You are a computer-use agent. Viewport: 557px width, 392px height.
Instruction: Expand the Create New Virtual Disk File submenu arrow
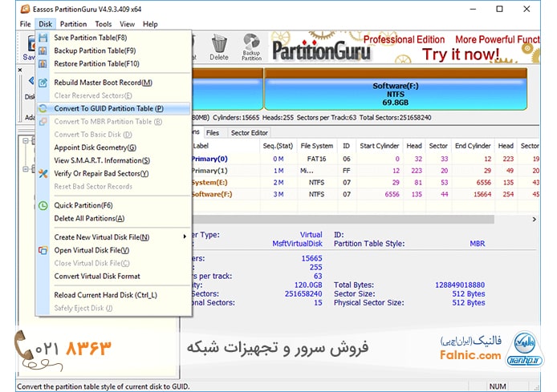point(185,237)
